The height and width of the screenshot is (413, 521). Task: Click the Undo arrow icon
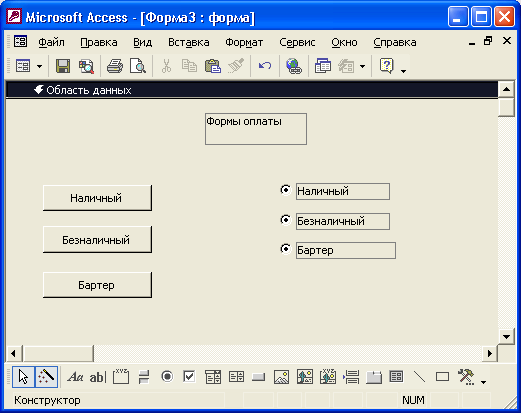coord(265,66)
